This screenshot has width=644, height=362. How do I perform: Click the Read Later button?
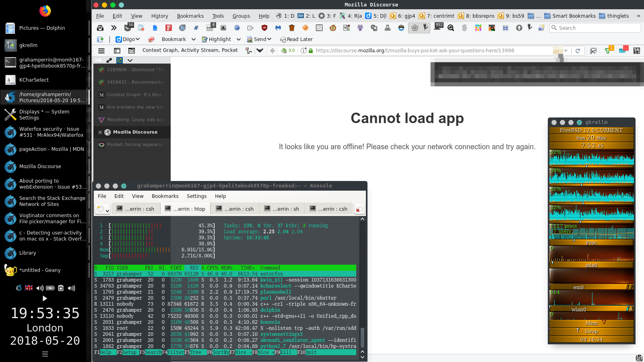(296, 39)
